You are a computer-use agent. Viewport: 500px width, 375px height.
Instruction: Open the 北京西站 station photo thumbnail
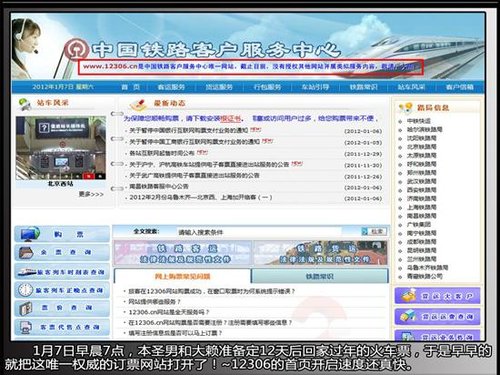coord(61,148)
